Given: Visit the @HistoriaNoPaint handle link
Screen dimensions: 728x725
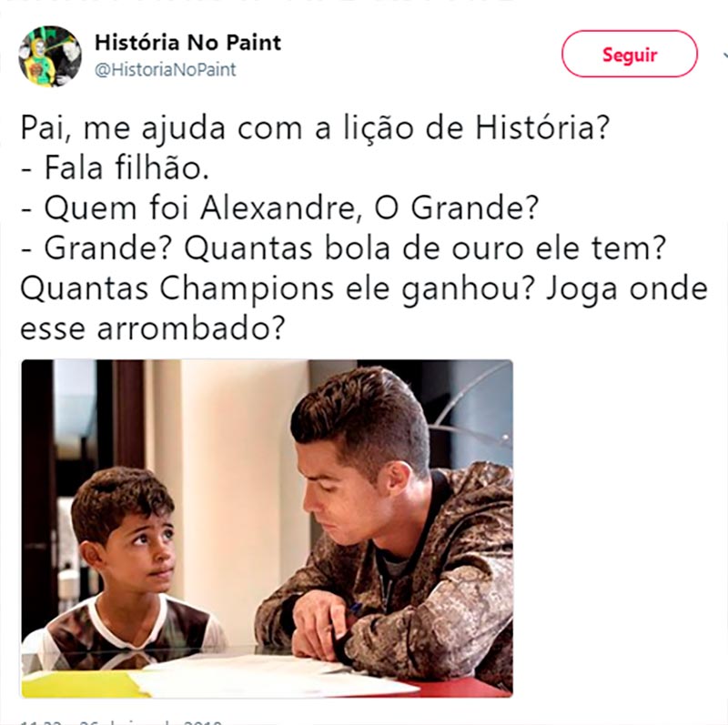Looking at the screenshot, I should (x=166, y=70).
